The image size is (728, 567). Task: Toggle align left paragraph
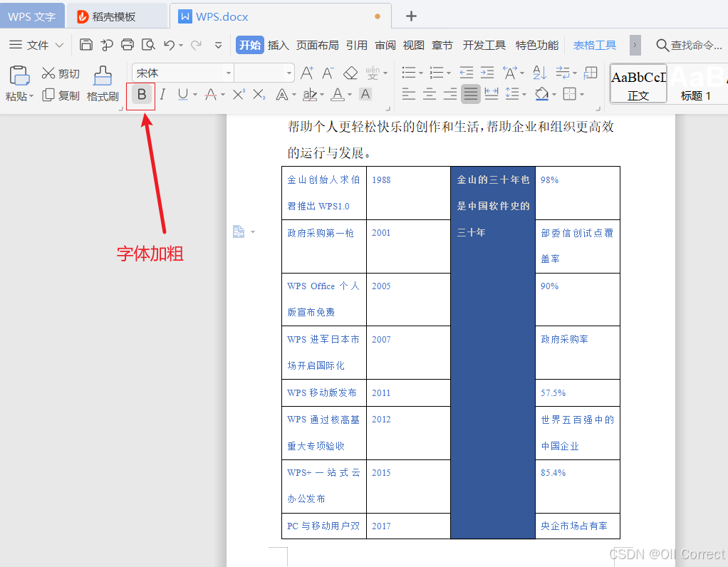pos(409,94)
